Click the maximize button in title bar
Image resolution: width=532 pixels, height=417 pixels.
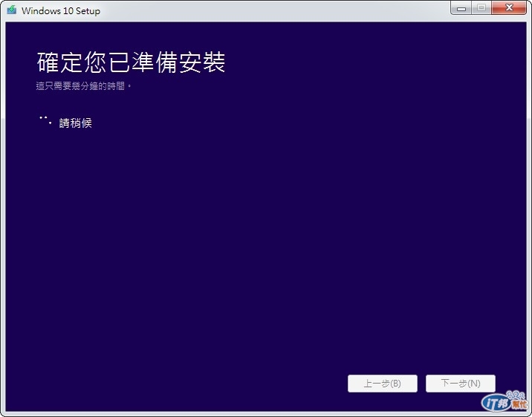click(481, 8)
